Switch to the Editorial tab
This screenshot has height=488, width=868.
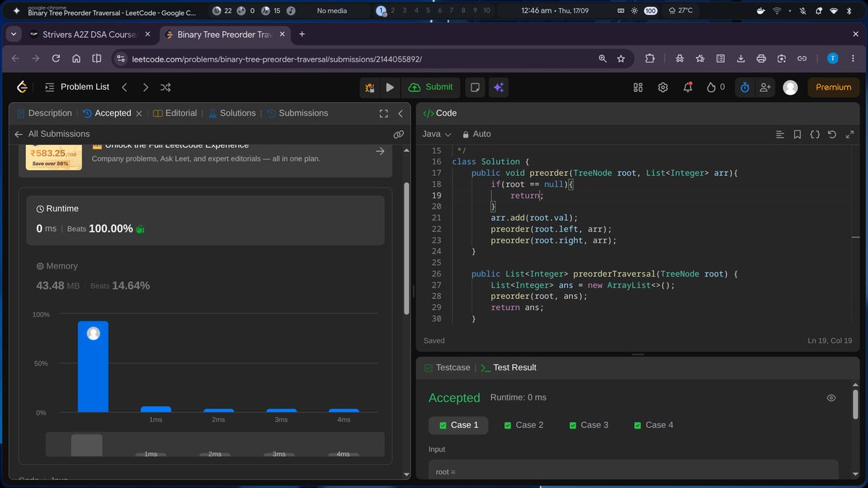coord(175,113)
